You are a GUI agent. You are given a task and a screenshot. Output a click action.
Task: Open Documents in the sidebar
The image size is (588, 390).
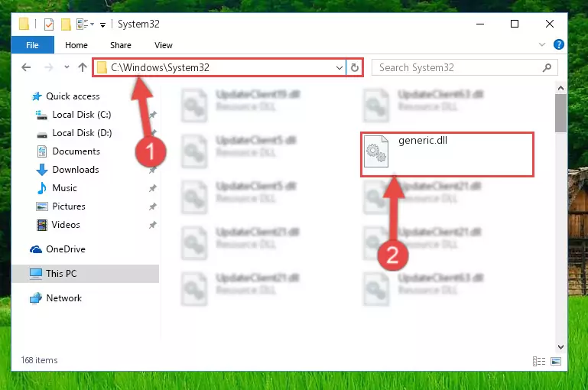tap(76, 151)
